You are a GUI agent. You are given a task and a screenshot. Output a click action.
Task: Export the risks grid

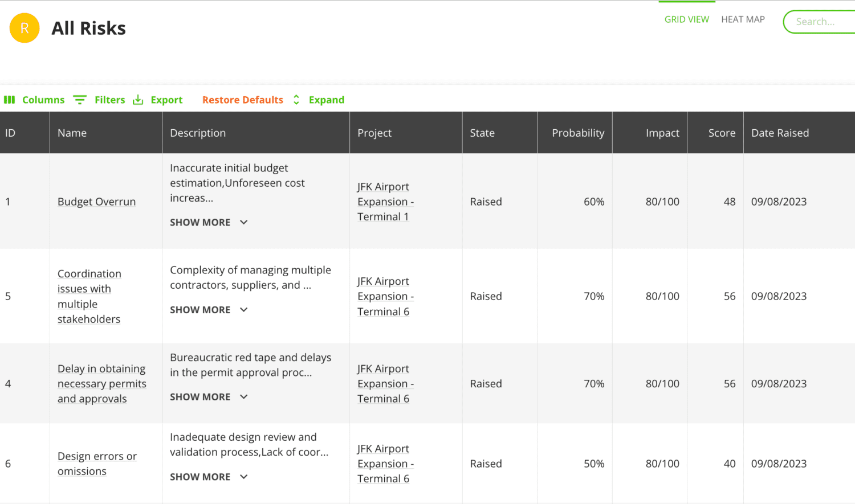tap(166, 100)
